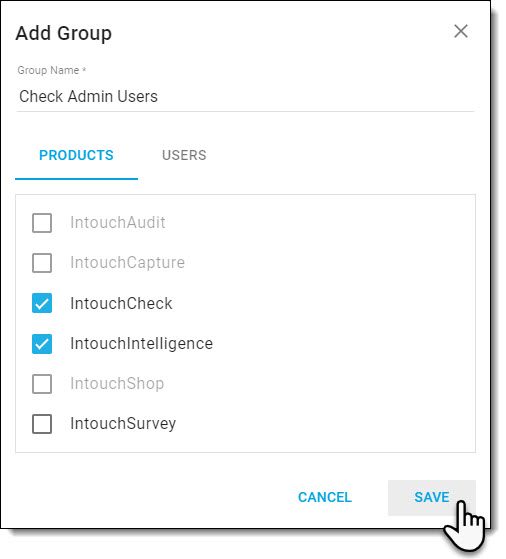Viewport: 506px width, 559px height.
Task: Select the IntouchSurvey checkbox
Action: [x=42, y=424]
